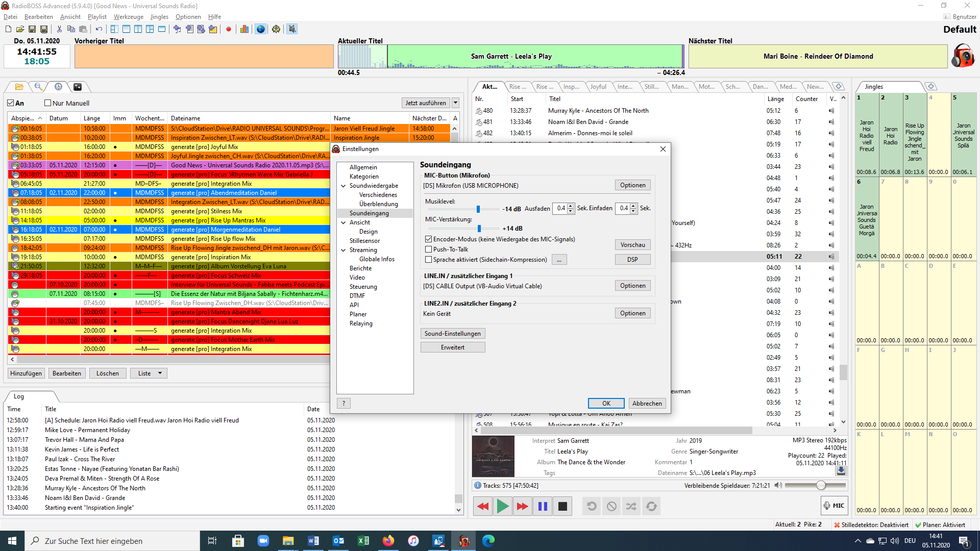Open the Datei menu
Image resolution: width=980 pixels, height=551 pixels.
10,17
